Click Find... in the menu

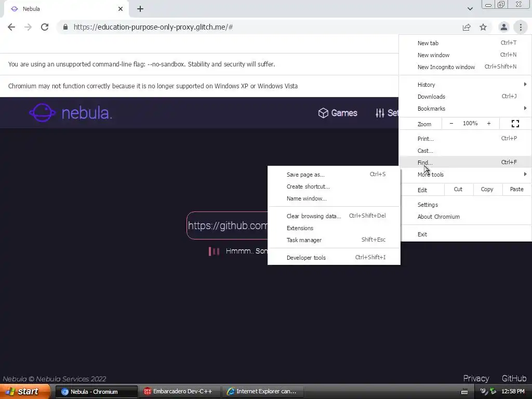point(465,162)
